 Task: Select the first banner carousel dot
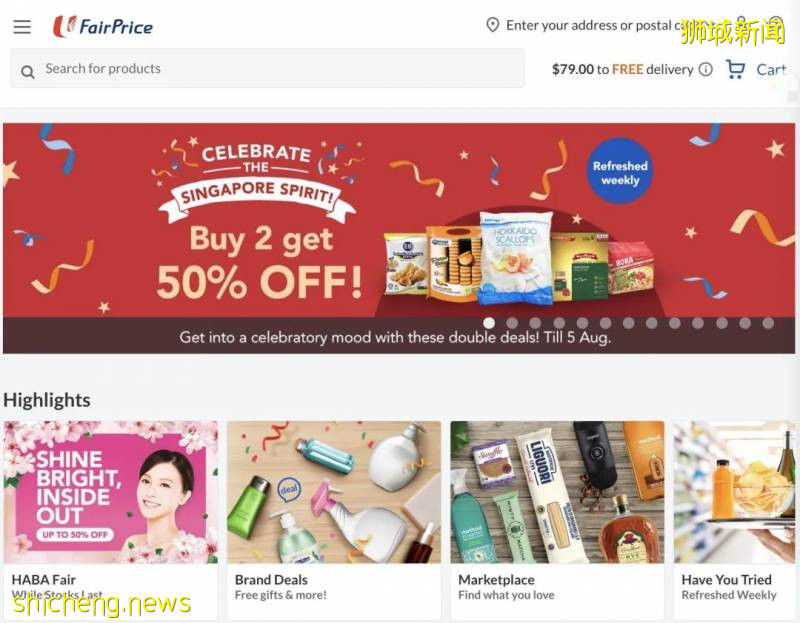pos(489,323)
